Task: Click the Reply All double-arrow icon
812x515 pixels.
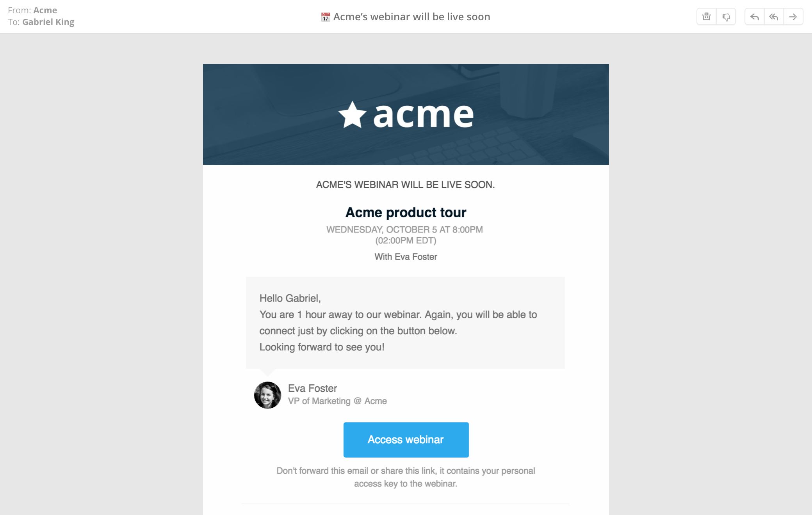Action: coord(773,17)
